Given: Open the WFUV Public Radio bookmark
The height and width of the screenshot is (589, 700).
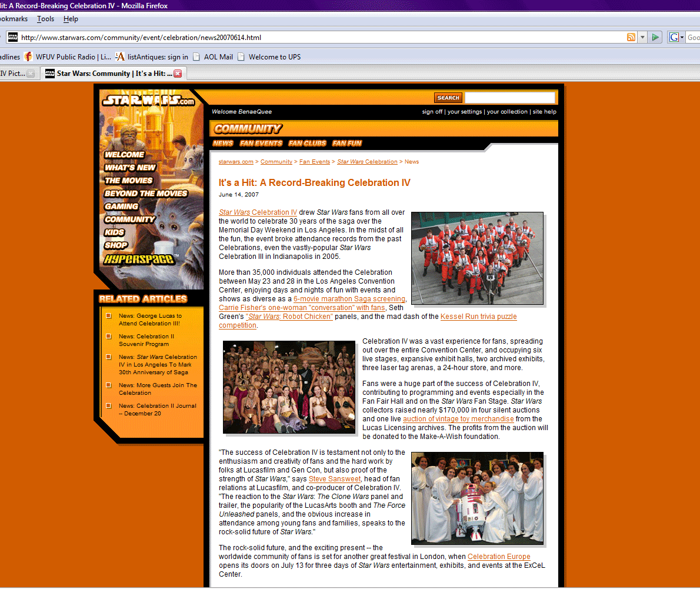Looking at the screenshot, I should click(x=68, y=56).
